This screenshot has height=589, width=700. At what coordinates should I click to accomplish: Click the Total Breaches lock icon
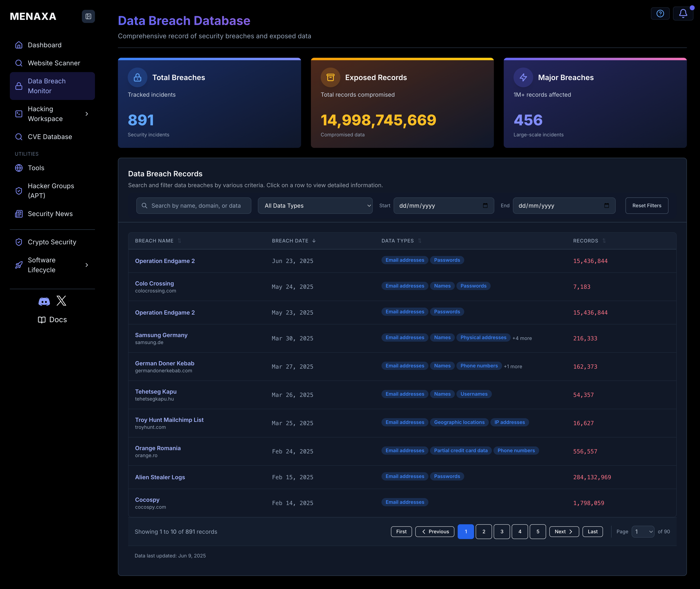pos(138,77)
